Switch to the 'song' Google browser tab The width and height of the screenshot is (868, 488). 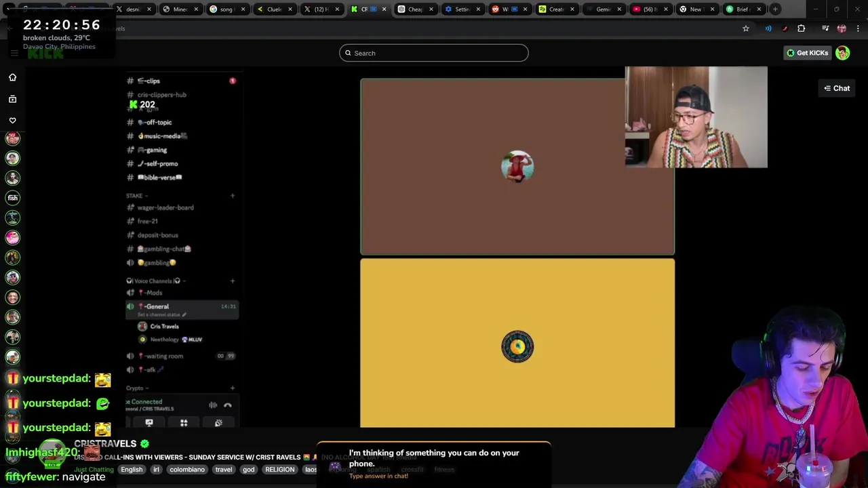[x=227, y=9]
